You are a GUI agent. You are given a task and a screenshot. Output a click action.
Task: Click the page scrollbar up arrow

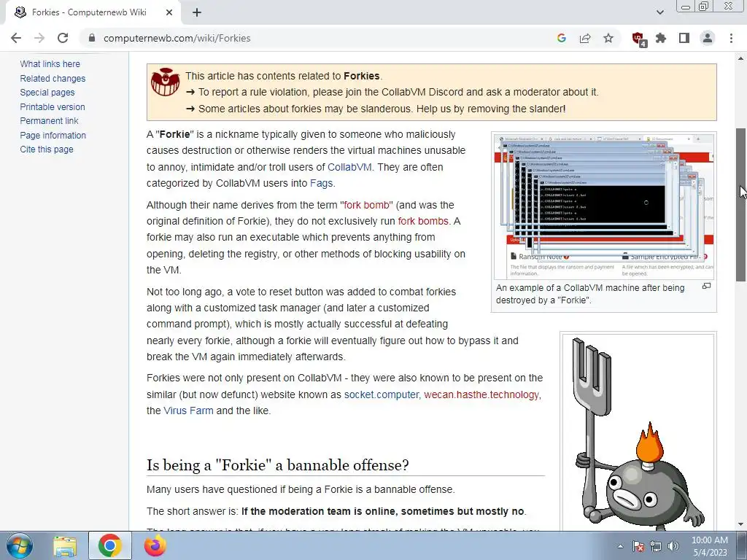[x=741, y=58]
